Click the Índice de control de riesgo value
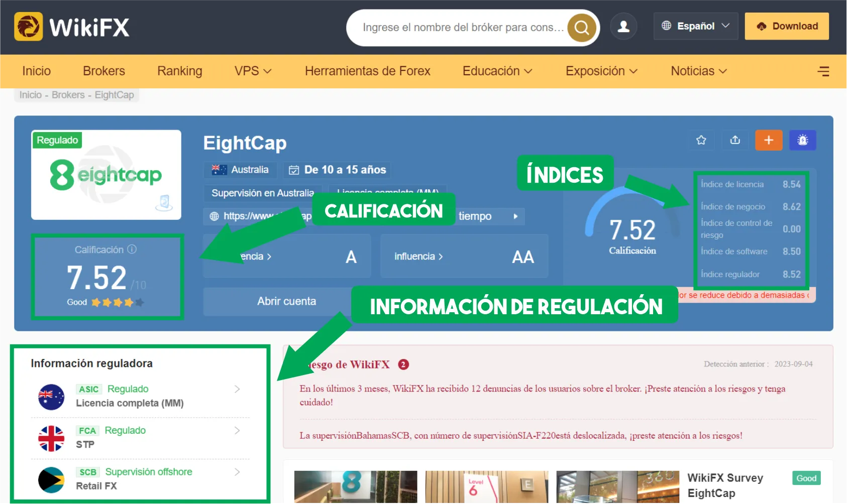Screen dimensions: 847x504 792,229
